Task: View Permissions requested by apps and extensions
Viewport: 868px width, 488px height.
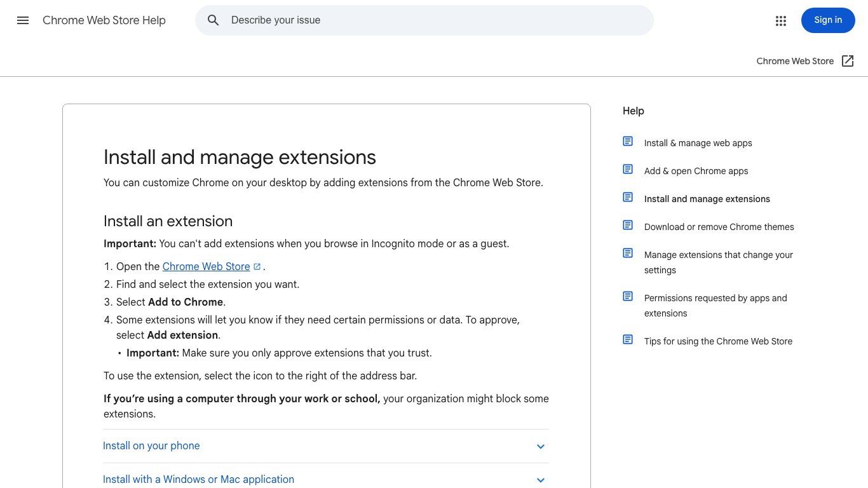Action: [715, 306]
